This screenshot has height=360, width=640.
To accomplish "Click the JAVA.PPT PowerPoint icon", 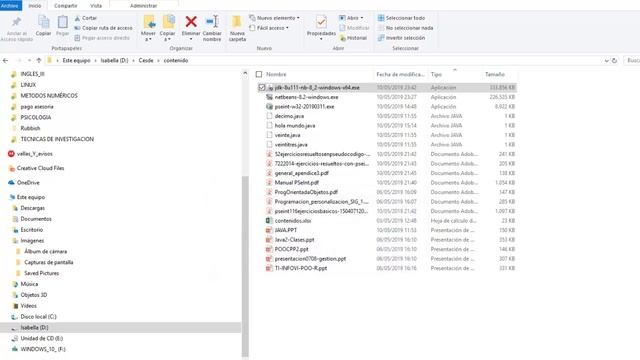I will pyautogui.click(x=269, y=230).
